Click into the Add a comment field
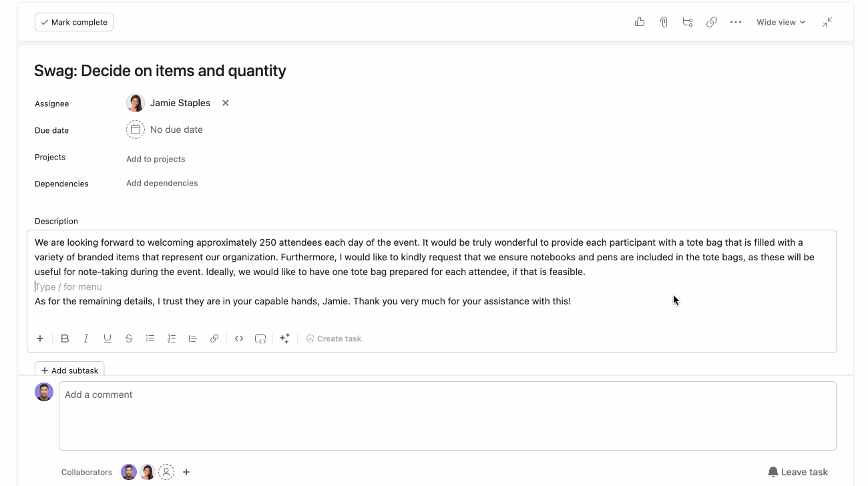The height and width of the screenshot is (486, 868). [447, 415]
